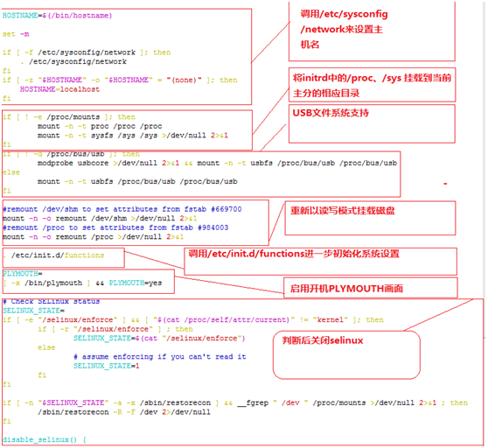Click 'SELINUX_STATE=$(cat "/selinux/enforce")'
The width and height of the screenshot is (488, 448).
[x=159, y=339]
